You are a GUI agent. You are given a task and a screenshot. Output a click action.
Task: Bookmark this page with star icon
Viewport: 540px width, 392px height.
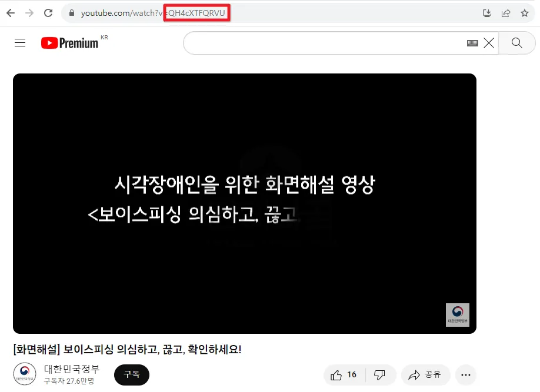pos(524,12)
